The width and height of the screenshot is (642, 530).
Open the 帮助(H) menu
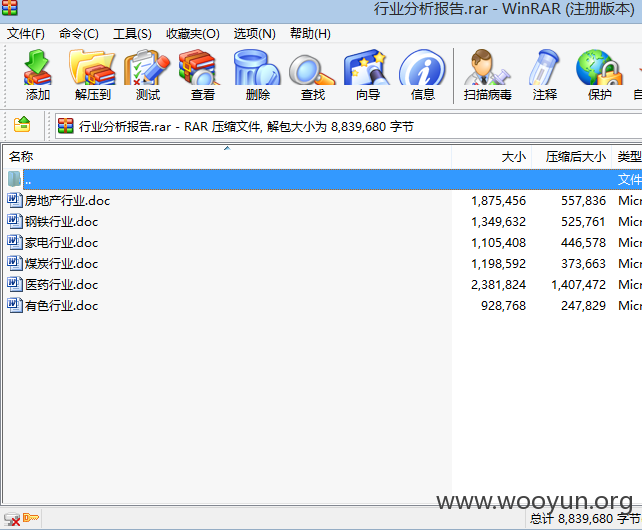pos(310,34)
